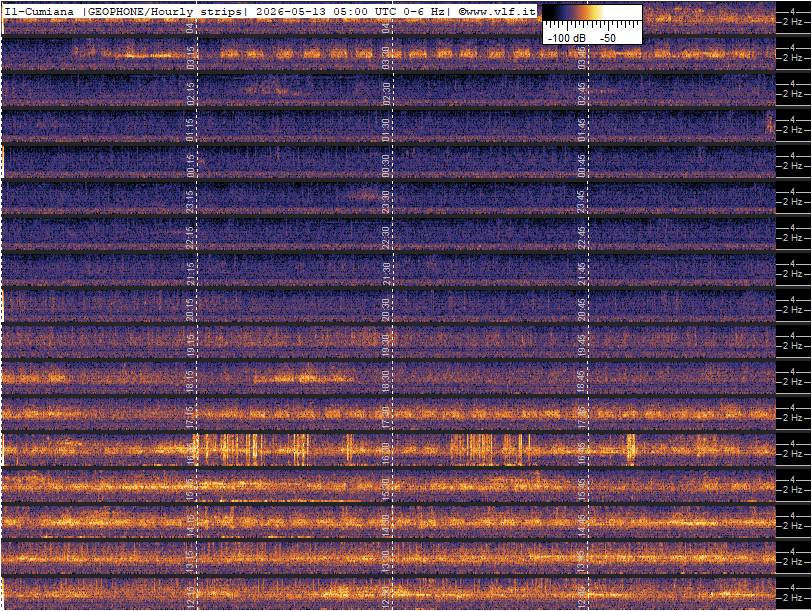Click the 00:45 time marker
Screen dimensions: 812x611
click(x=582, y=166)
